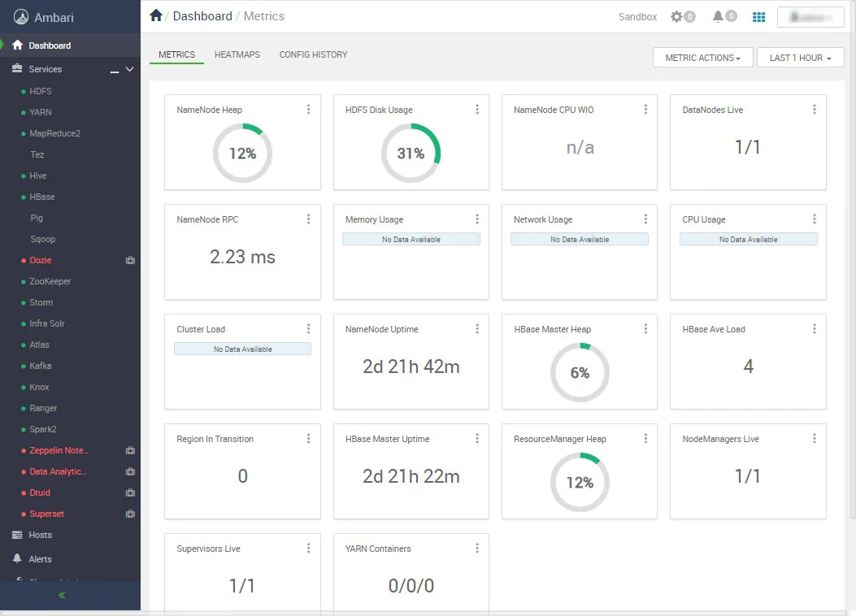Open the Superset service
Screen dimensions: 856x616
[46, 514]
